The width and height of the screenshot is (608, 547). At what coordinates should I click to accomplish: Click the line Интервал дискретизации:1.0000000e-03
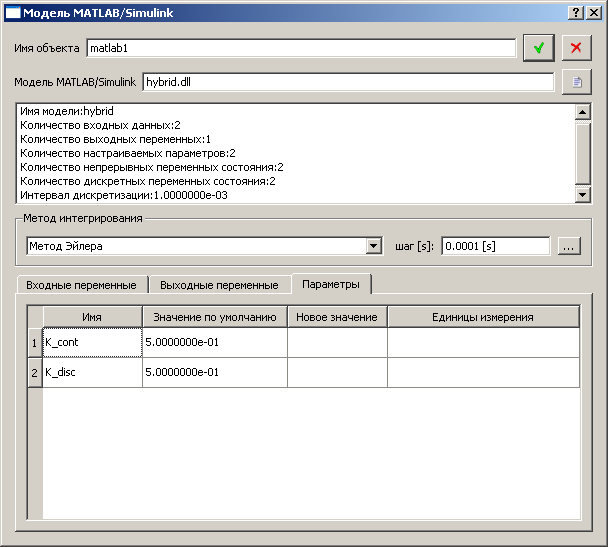pyautogui.click(x=124, y=195)
